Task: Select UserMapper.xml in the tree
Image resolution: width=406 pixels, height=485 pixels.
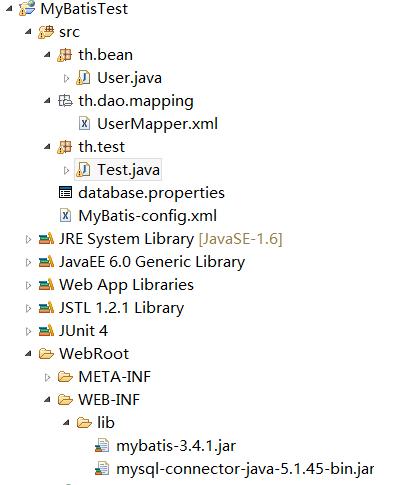Action: [x=157, y=124]
